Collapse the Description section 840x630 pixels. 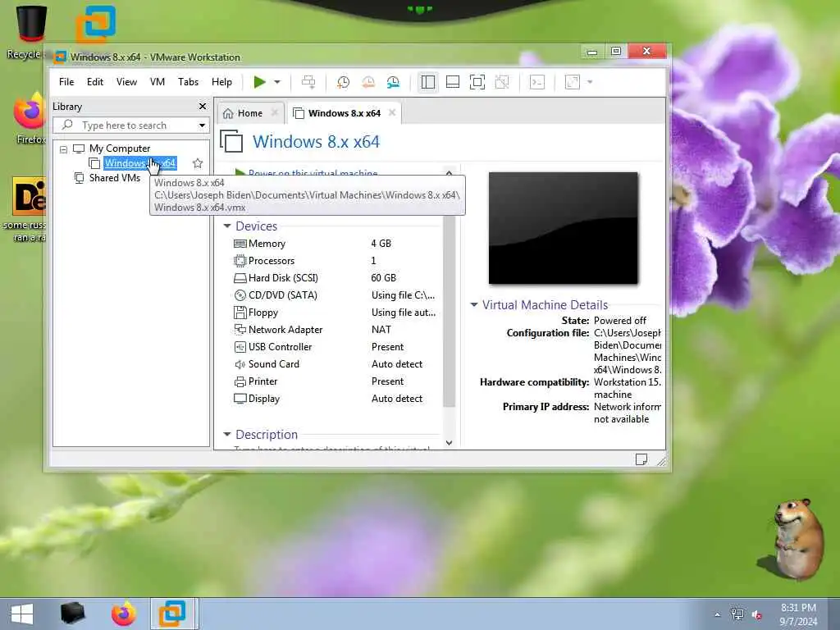[226, 435]
